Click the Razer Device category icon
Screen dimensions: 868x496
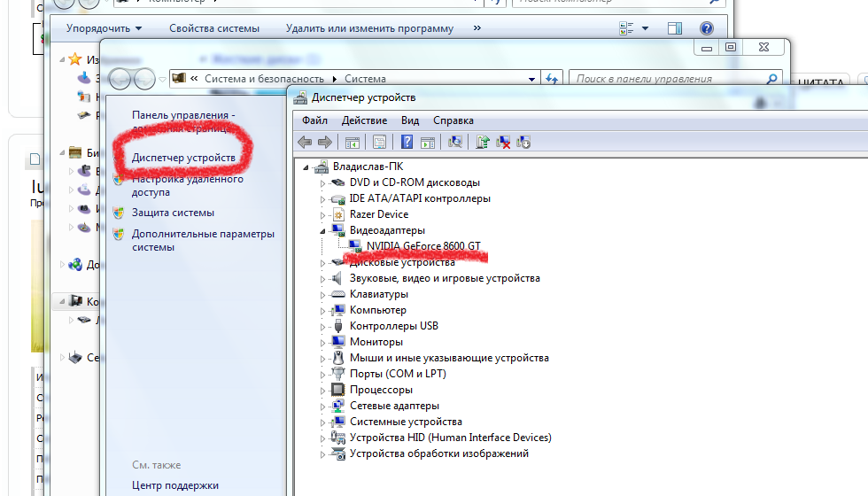[338, 214]
